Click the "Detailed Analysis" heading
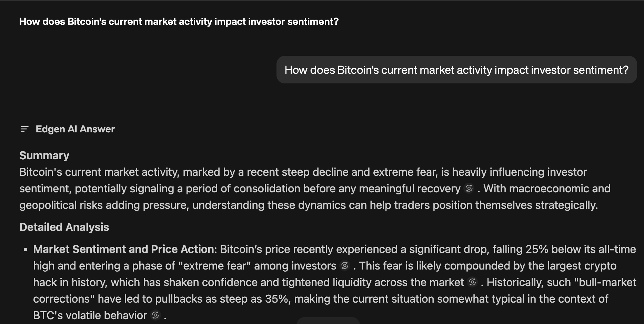This screenshot has width=644, height=324. click(64, 227)
